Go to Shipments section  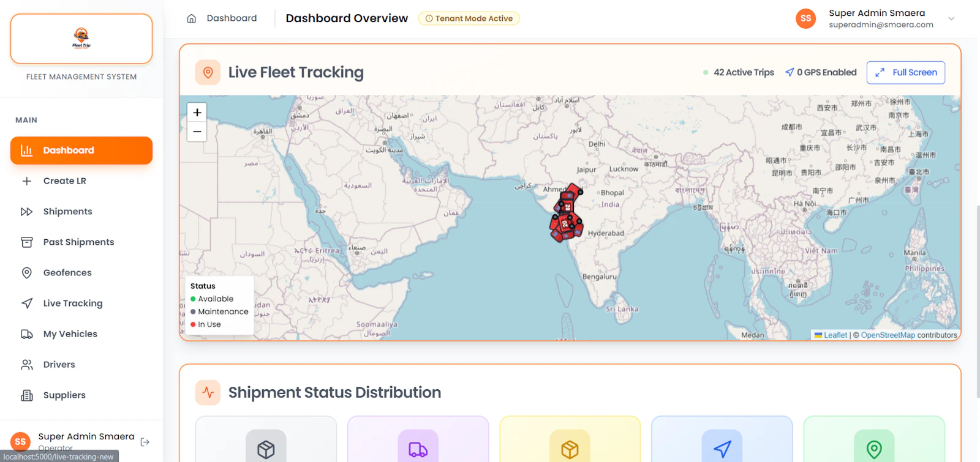(x=81, y=212)
